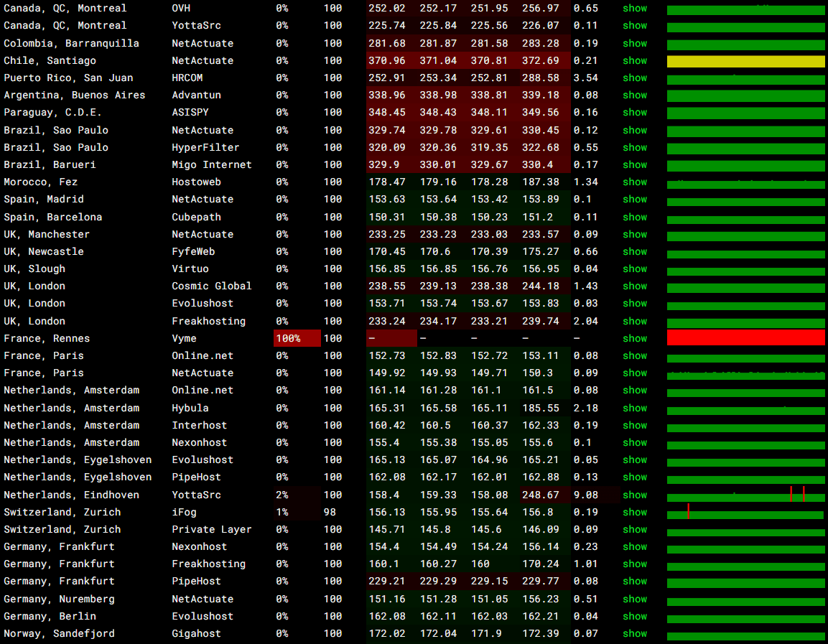Click graph bar for Puerto Rico HRCOM
This screenshot has width=828, height=644.
coord(745,80)
